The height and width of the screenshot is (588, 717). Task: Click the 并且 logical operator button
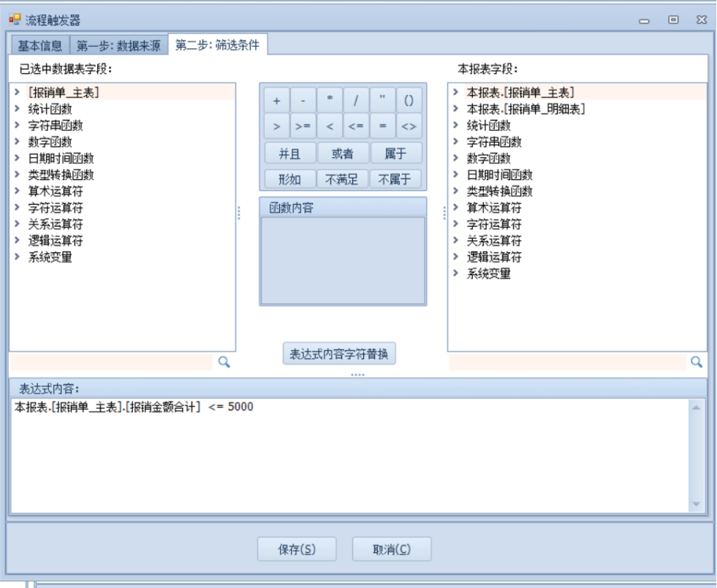[289, 154]
